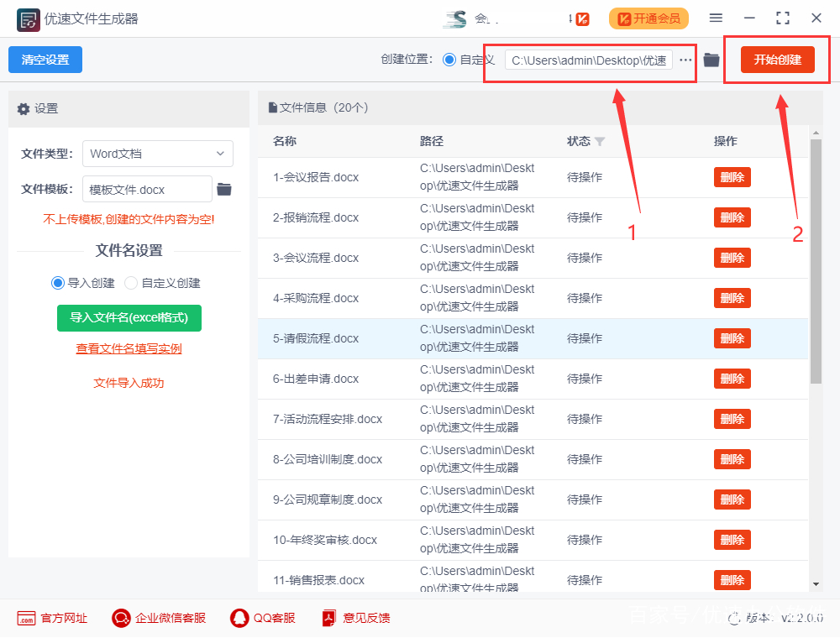
Task: Click the 路径 column header
Action: tap(432, 141)
